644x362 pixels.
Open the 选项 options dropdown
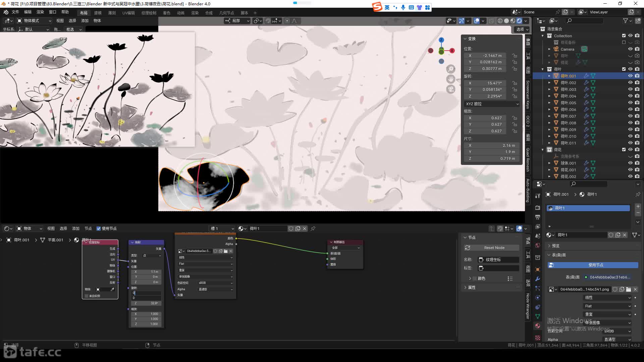click(522, 29)
